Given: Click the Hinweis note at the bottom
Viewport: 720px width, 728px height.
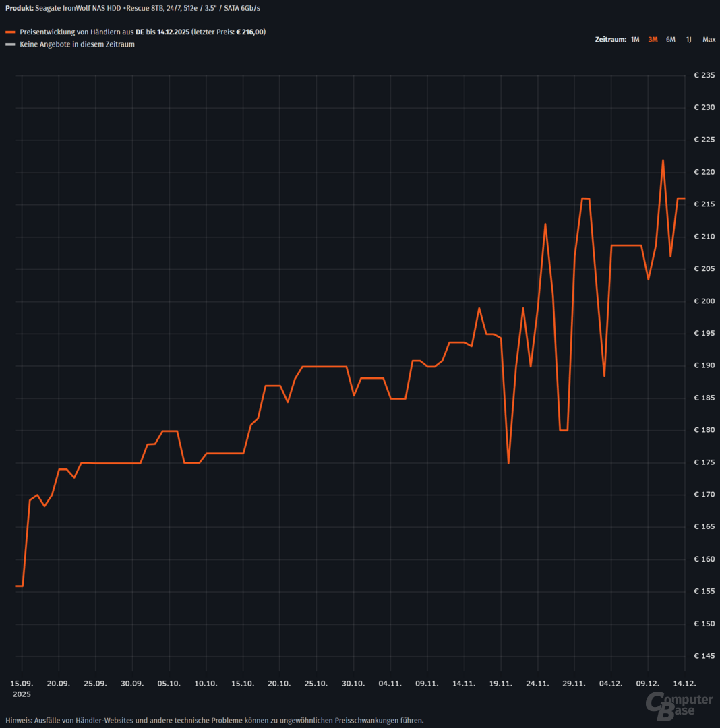Looking at the screenshot, I should coord(214,720).
